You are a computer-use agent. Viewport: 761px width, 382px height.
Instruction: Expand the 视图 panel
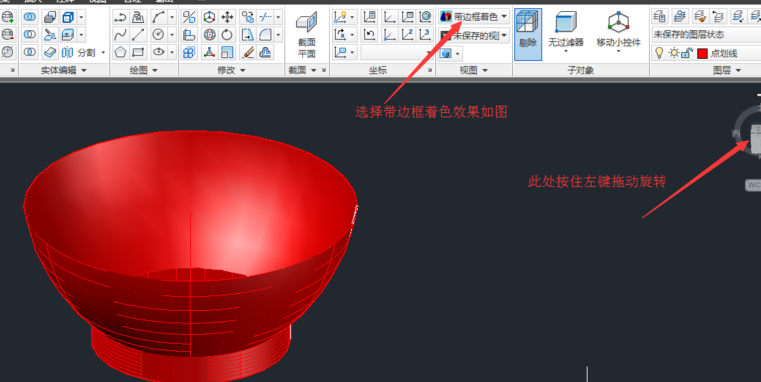[x=474, y=70]
